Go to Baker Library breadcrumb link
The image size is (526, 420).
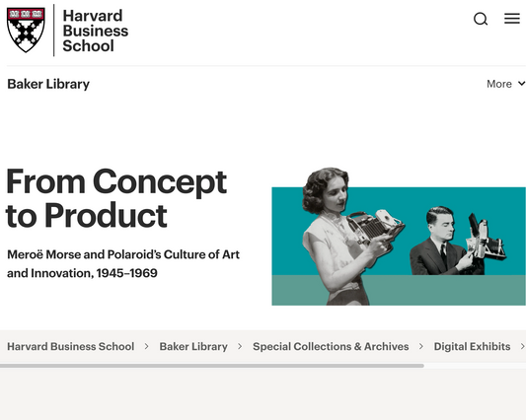pos(193,346)
